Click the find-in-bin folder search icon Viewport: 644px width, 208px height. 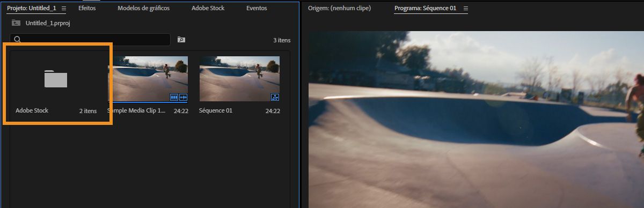pos(181,40)
